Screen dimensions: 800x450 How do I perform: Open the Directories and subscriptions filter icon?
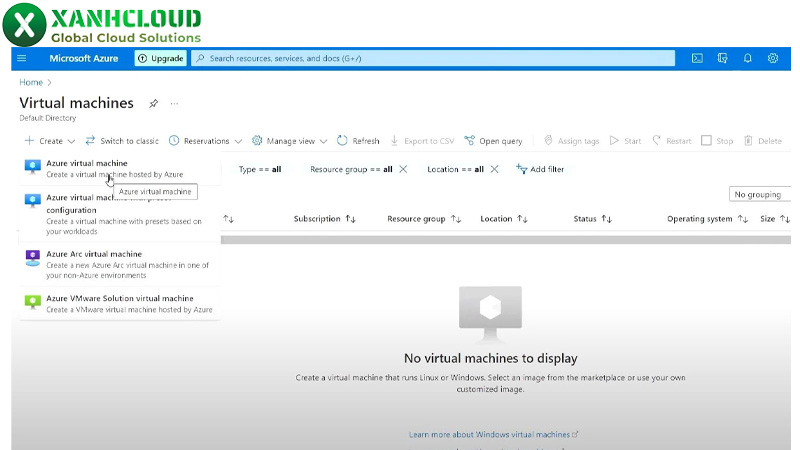(x=722, y=58)
